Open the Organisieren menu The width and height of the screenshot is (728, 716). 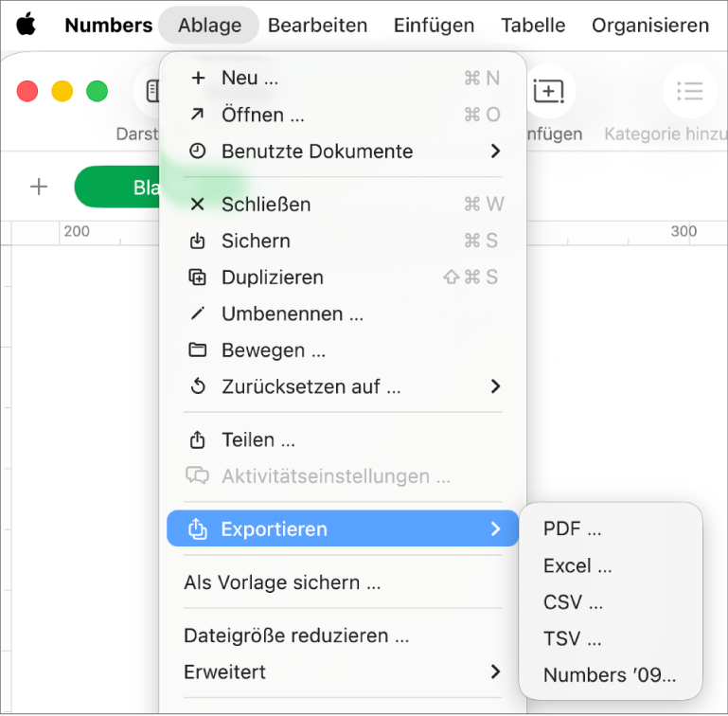click(x=650, y=25)
